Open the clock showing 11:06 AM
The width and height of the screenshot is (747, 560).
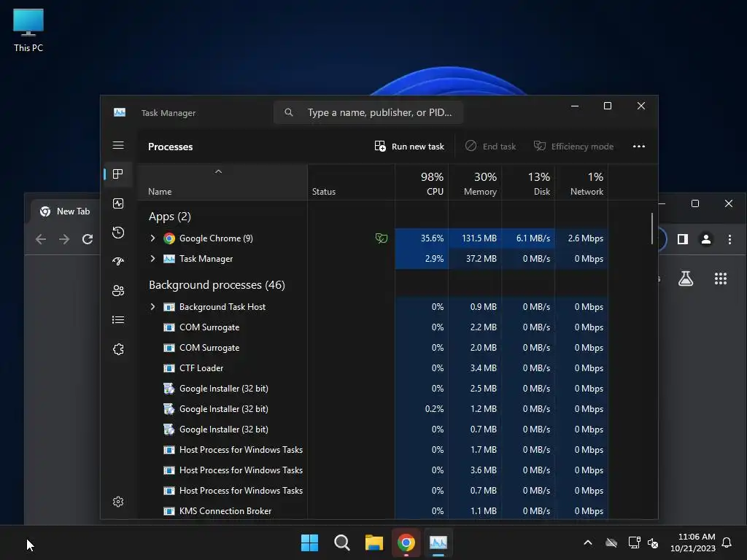tap(693, 542)
